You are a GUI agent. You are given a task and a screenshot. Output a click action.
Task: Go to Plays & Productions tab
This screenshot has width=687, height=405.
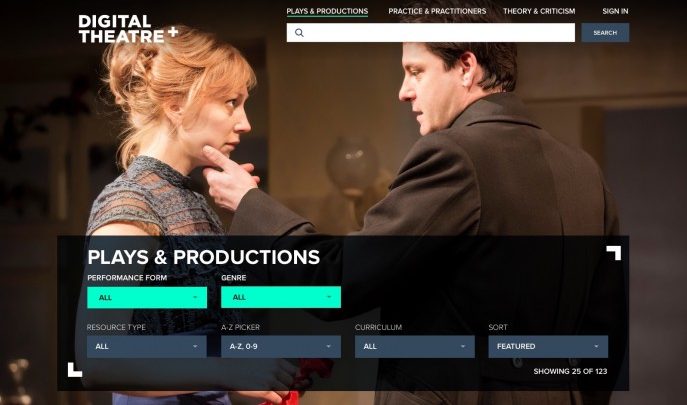point(327,11)
